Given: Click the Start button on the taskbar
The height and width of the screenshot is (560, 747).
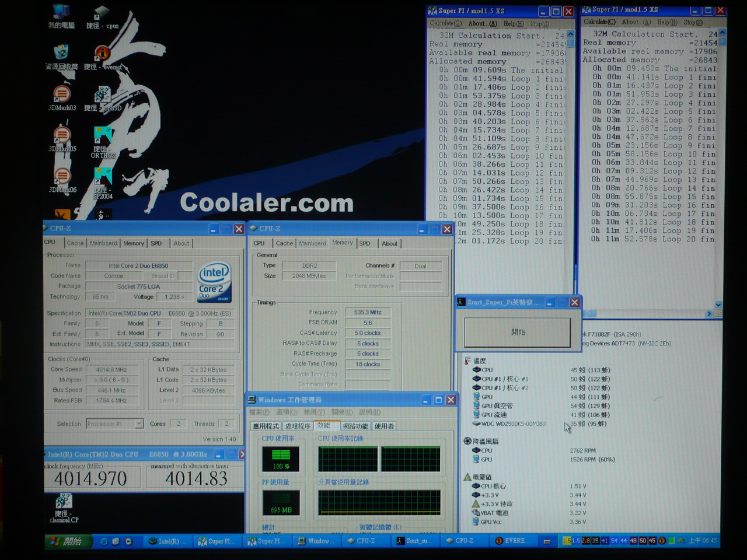Looking at the screenshot, I should click(68, 541).
